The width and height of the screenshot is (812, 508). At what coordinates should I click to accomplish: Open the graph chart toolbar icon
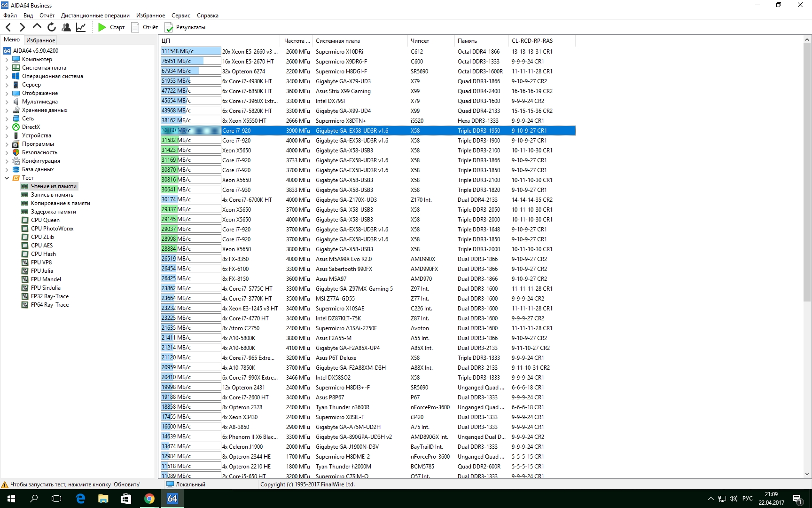[x=81, y=27]
